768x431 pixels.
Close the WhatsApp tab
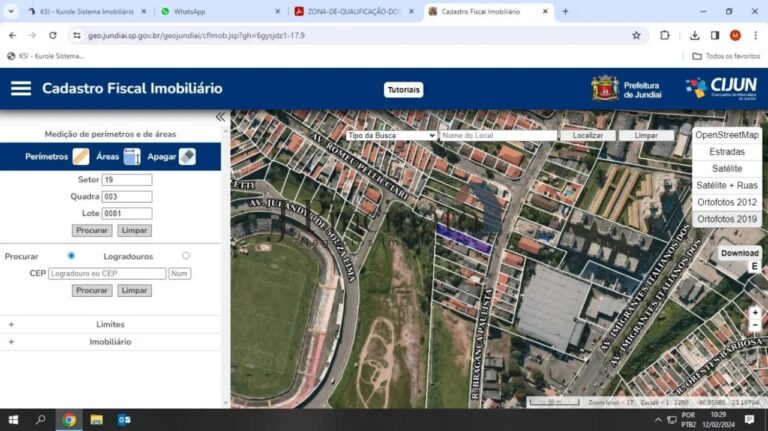(277, 11)
